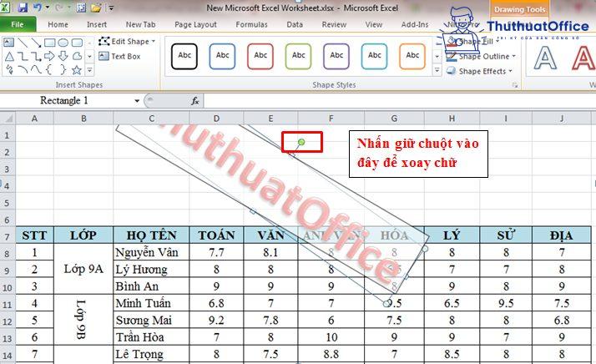Select the Arrow line shape
Screen dimensions: 596x364
[36, 43]
